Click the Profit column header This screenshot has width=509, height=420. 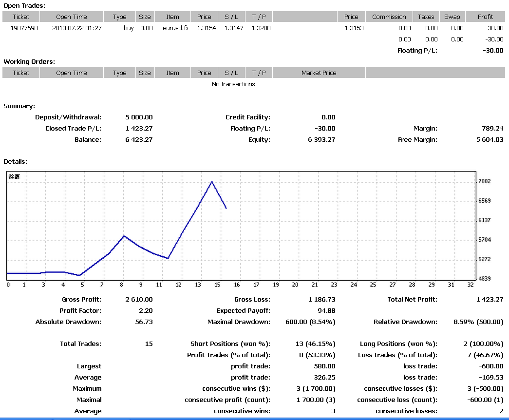pos(485,17)
